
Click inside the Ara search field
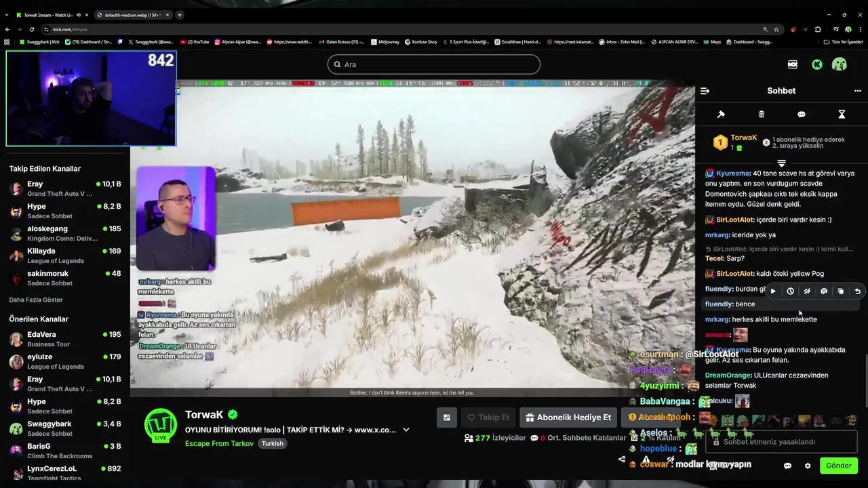pos(434,64)
